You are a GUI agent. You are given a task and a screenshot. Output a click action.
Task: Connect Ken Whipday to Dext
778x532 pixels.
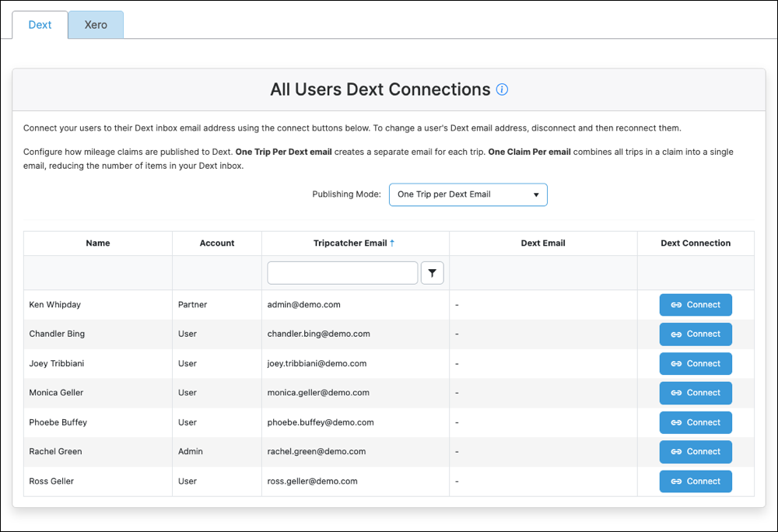pos(695,305)
